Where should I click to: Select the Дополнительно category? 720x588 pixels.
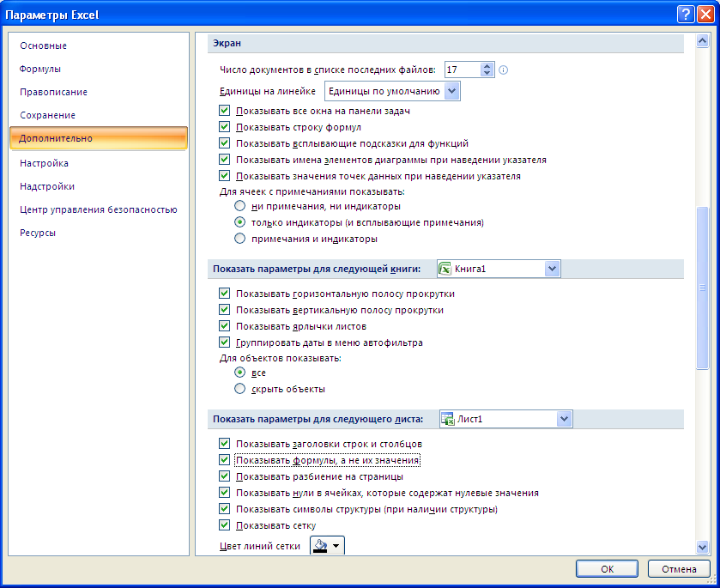[x=99, y=138]
